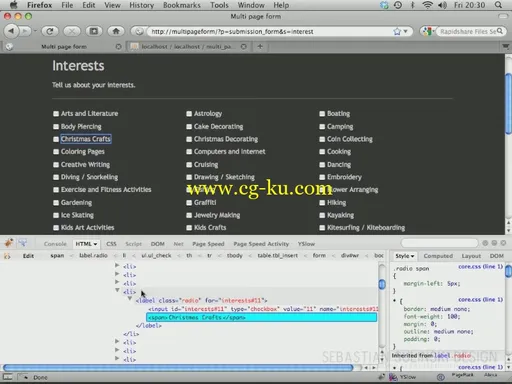
Task: Enable the Cake Decorating checkbox
Action: click(189, 127)
